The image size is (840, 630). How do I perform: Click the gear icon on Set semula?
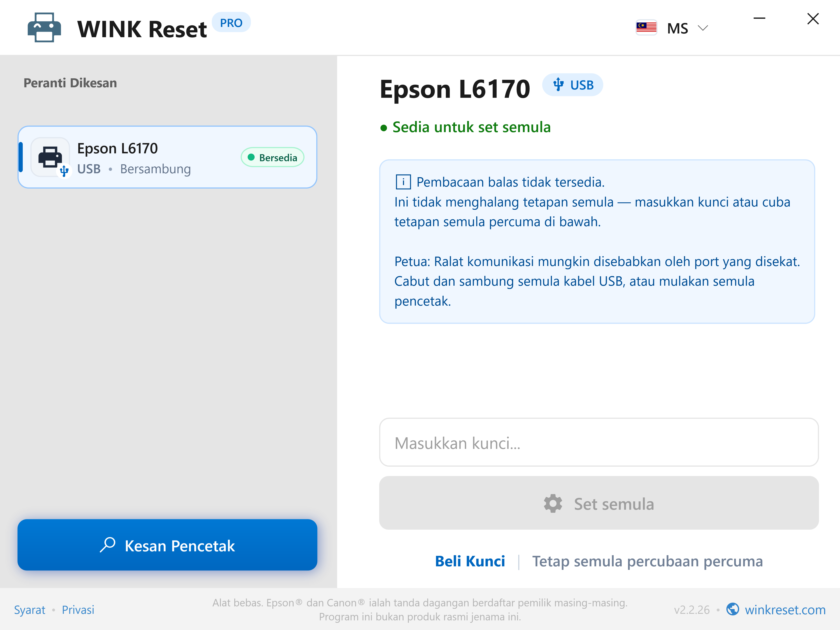point(553,504)
